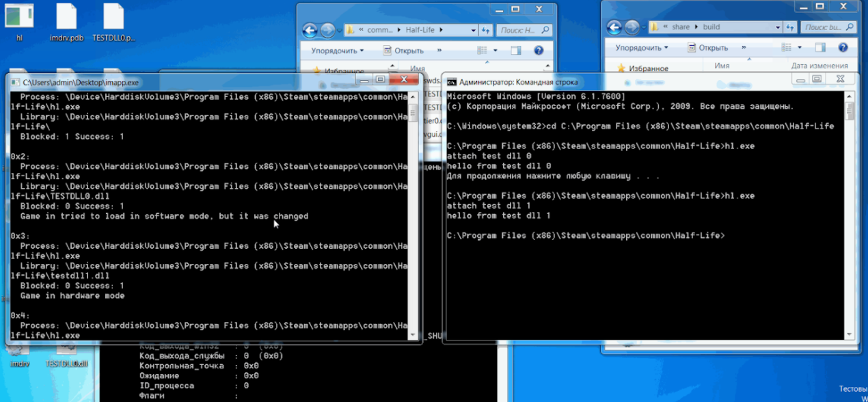Image resolution: width=868 pixels, height=402 pixels.
Task: Click the TESTDLL0 pdb desktop file icon
Action: click(113, 21)
